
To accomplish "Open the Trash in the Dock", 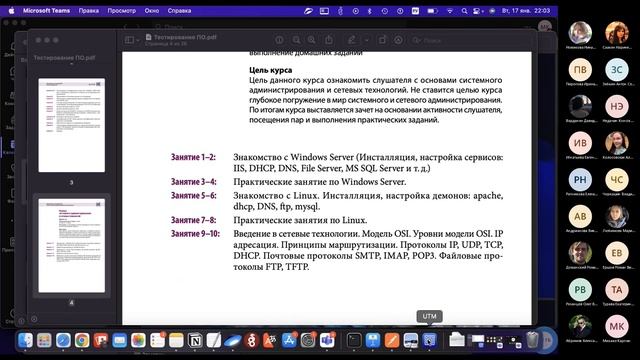I will 532,340.
